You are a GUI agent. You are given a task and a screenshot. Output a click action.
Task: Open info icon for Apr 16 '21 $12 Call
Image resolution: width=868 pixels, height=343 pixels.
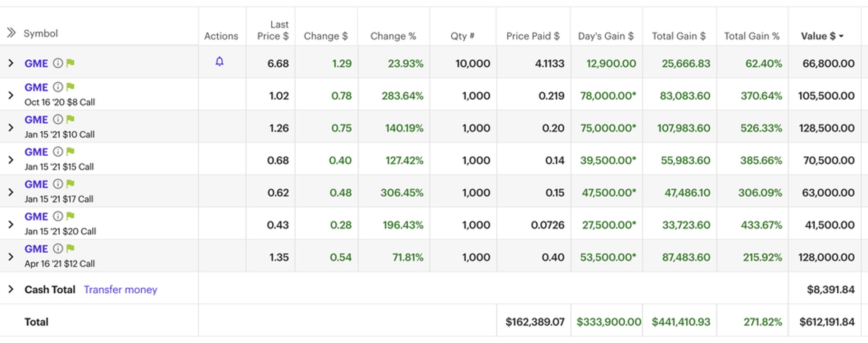tap(58, 248)
